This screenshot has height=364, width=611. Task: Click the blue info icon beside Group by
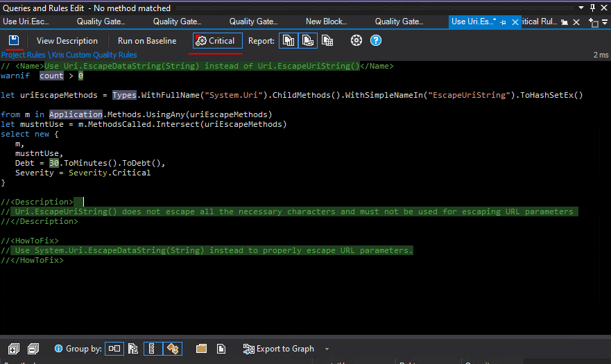click(x=58, y=349)
